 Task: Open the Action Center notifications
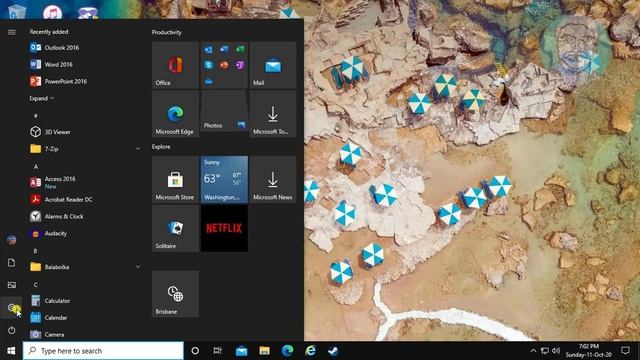click(x=625, y=351)
